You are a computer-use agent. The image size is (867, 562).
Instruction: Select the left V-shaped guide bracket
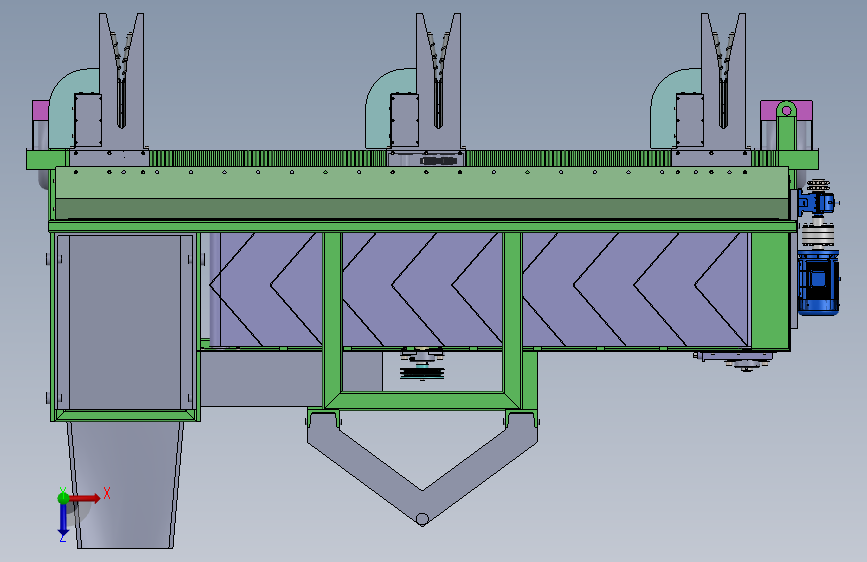point(121,83)
